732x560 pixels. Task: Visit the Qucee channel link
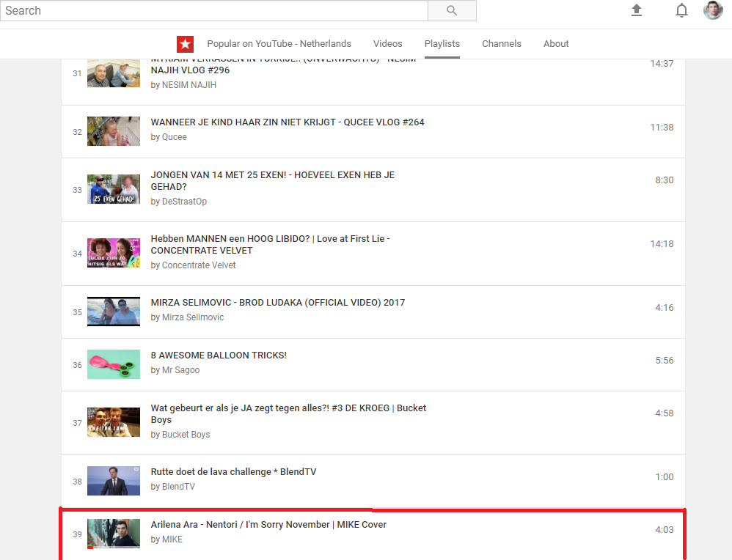pyautogui.click(x=174, y=137)
